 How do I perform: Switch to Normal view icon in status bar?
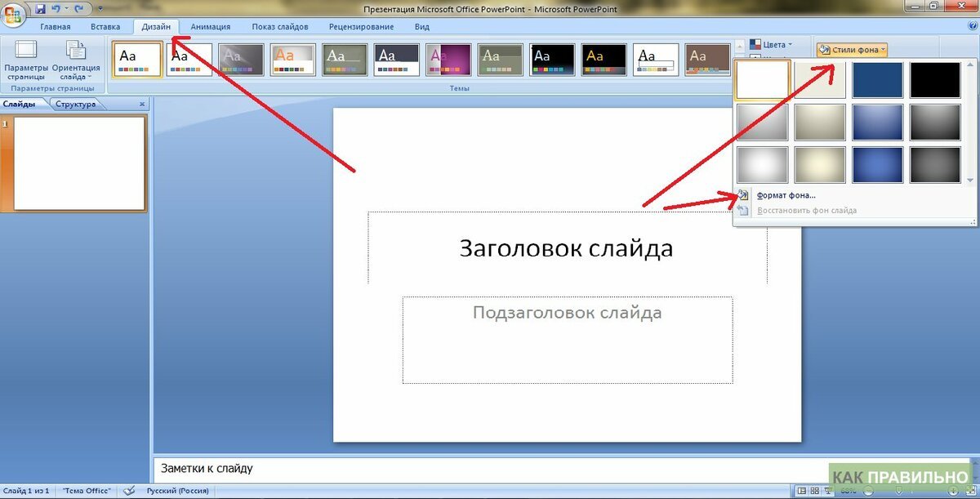802,491
